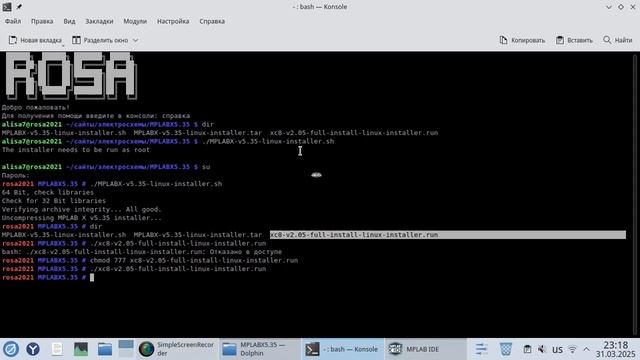Screen dimensions: 640x360
Task: Click the Копировать toolbar button
Action: 522,40
